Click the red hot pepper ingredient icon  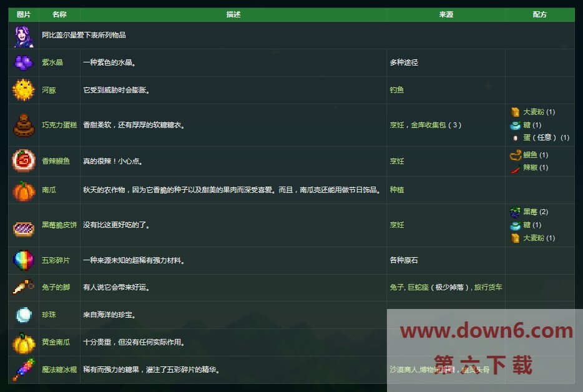516,169
